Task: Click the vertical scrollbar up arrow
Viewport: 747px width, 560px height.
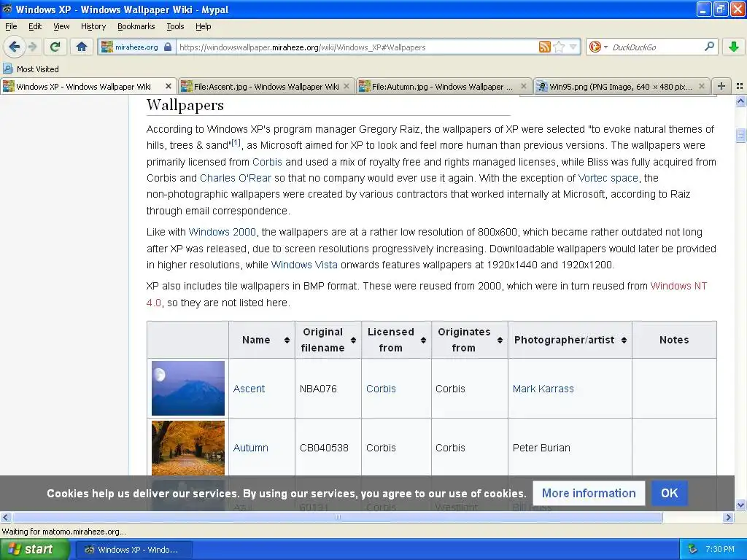Action: pyautogui.click(x=740, y=101)
